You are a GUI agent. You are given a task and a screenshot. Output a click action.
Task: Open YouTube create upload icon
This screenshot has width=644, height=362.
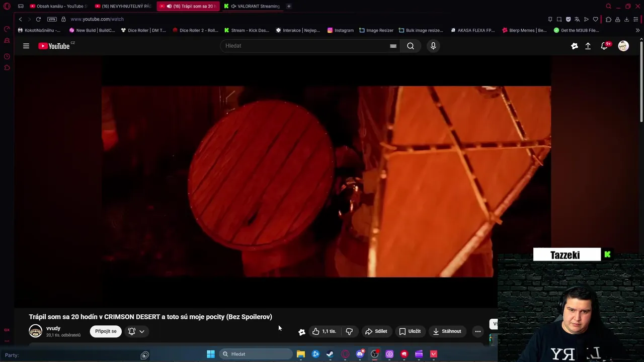[588, 46]
